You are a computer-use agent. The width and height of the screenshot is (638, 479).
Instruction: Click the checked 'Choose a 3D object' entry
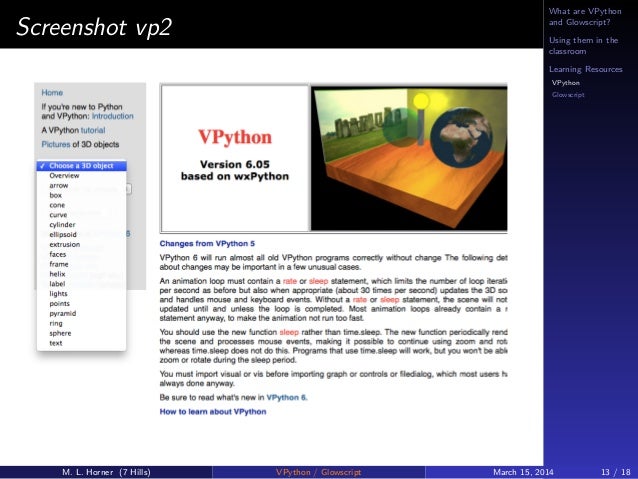[81, 166]
